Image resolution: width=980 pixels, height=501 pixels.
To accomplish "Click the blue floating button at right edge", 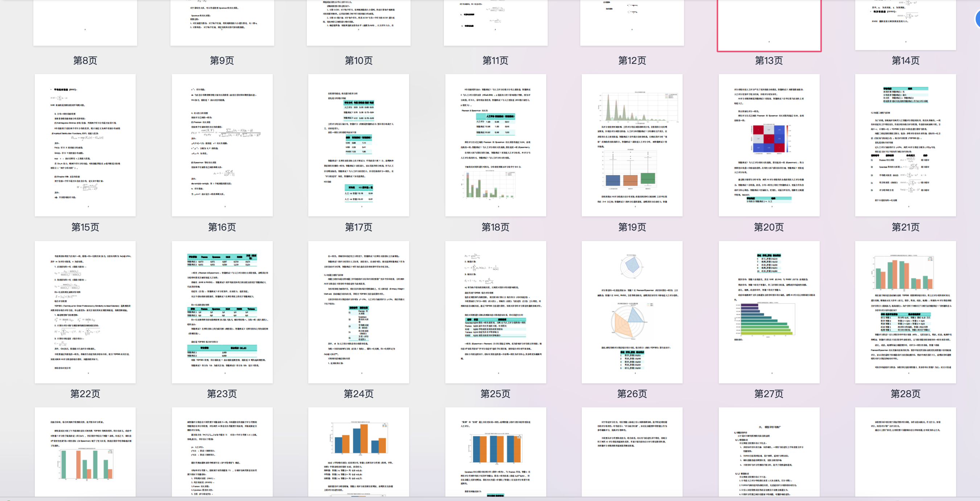I will coord(977,18).
